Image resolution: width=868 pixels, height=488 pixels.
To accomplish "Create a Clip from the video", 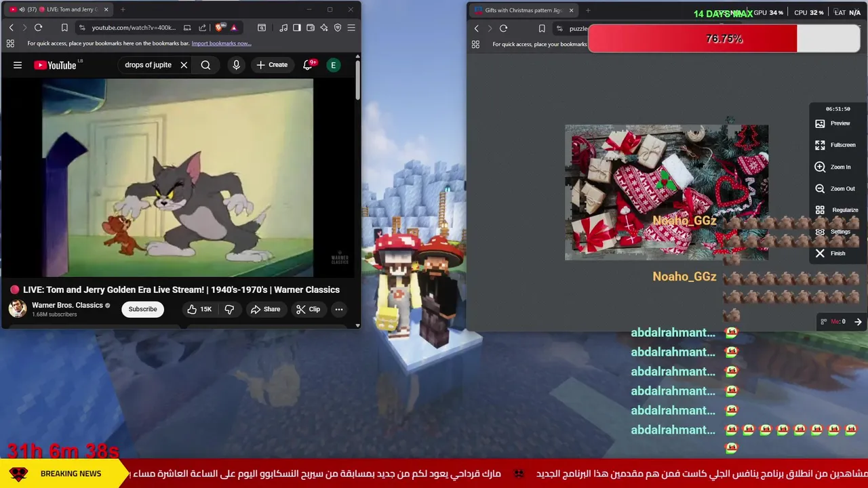I will 308,309.
